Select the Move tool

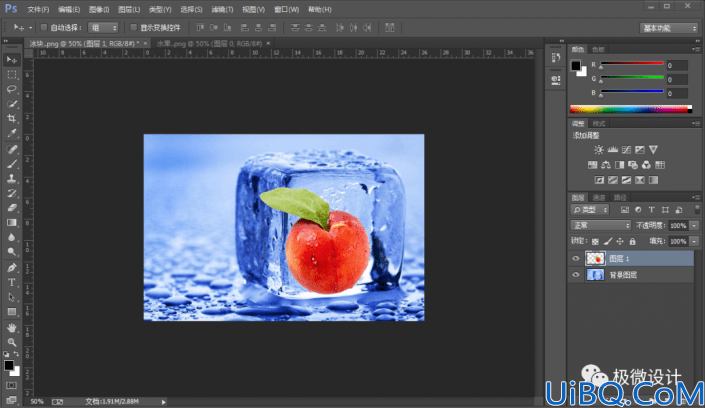[12, 60]
